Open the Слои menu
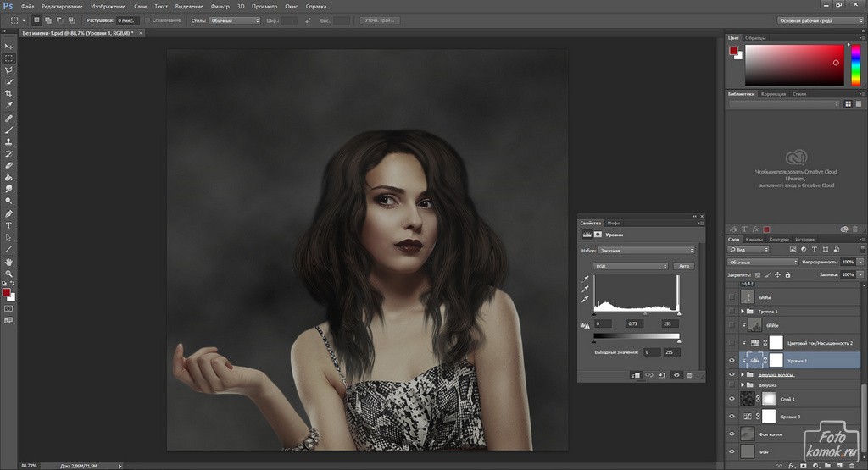The width and height of the screenshot is (868, 470). point(141,7)
